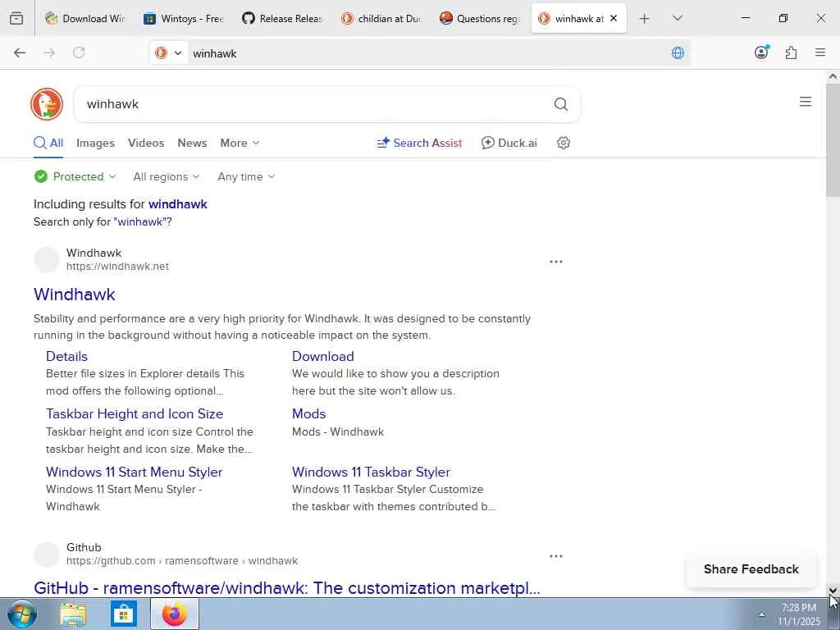Open Taskbar Height and Icon Size link
840x630 pixels.
135,413
